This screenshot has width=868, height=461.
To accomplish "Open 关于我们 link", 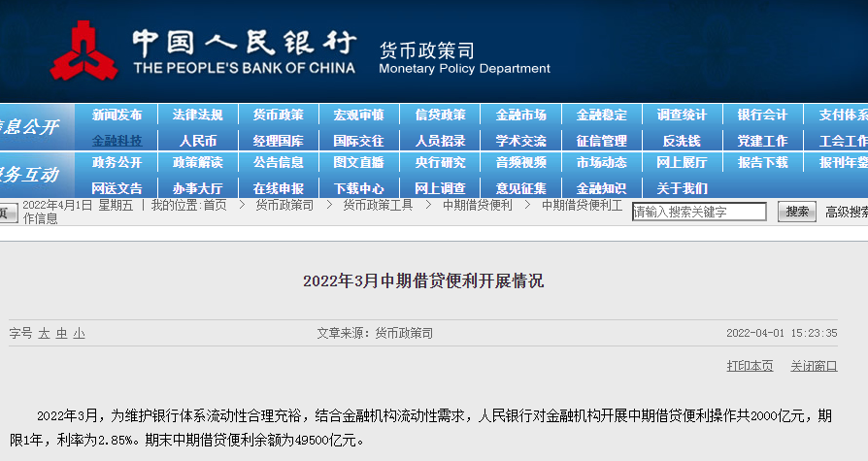I will coord(682,188).
